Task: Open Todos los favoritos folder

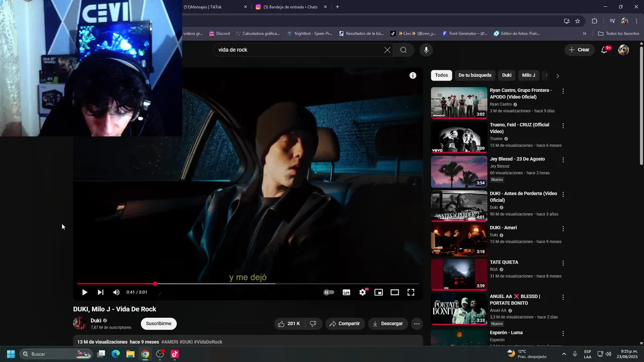Action: [619, 34]
